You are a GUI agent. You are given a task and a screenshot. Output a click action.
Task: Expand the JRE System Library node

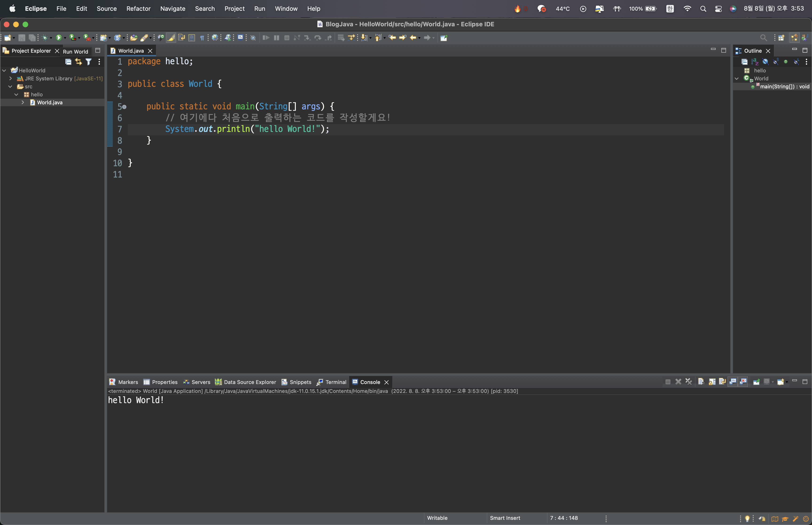coord(11,78)
